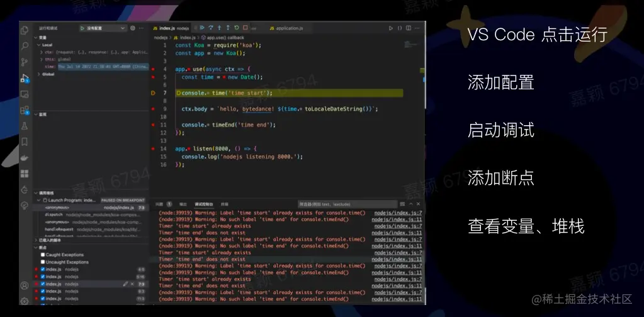This screenshot has height=317, width=644.
Task: Open the Remote Explorer view
Action: (x=25, y=94)
